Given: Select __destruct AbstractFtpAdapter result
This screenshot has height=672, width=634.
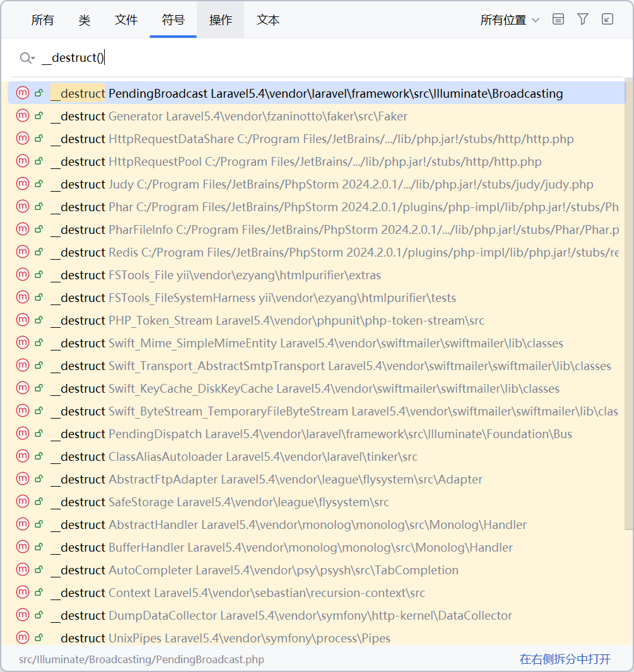Looking at the screenshot, I should pos(317,479).
